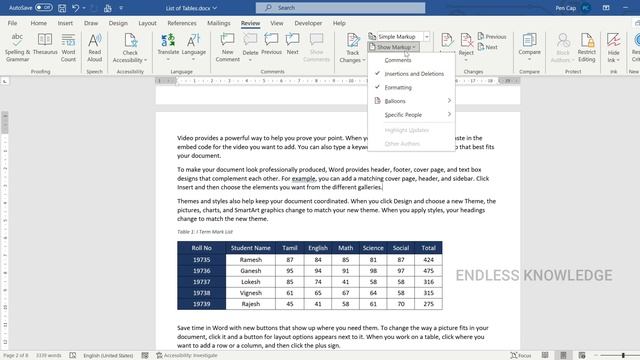
Task: Open Spelling & Grammar check
Action: 17,47
